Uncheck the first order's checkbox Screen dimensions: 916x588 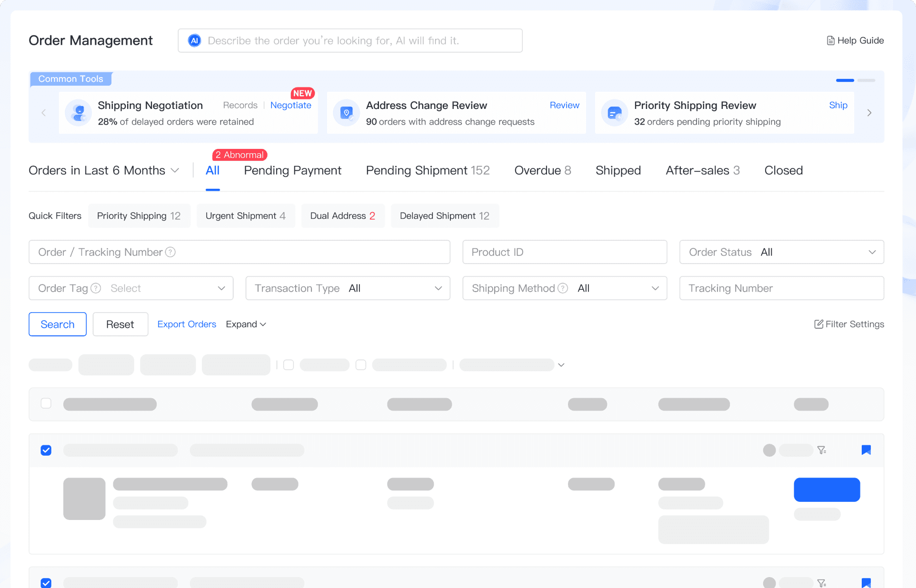[x=46, y=450]
